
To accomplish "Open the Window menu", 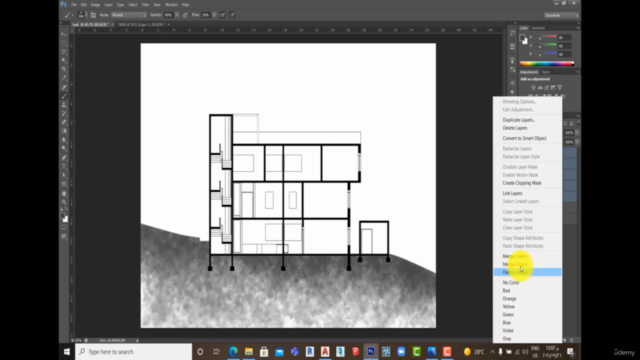I will [171, 4].
